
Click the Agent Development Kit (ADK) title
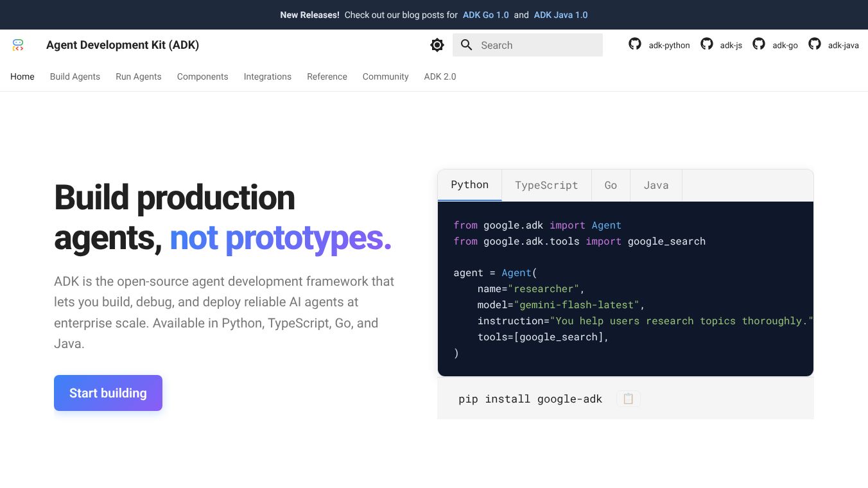(x=123, y=45)
